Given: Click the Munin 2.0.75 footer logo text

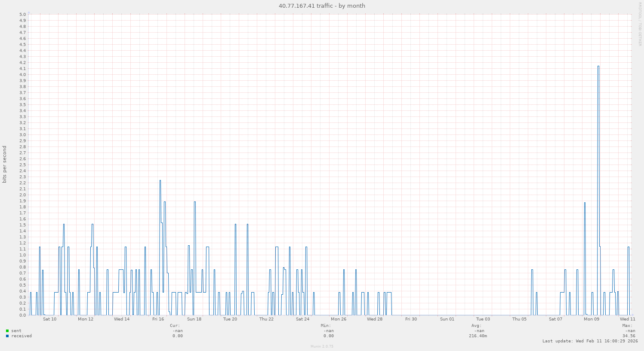Looking at the screenshot, I should [x=321, y=346].
